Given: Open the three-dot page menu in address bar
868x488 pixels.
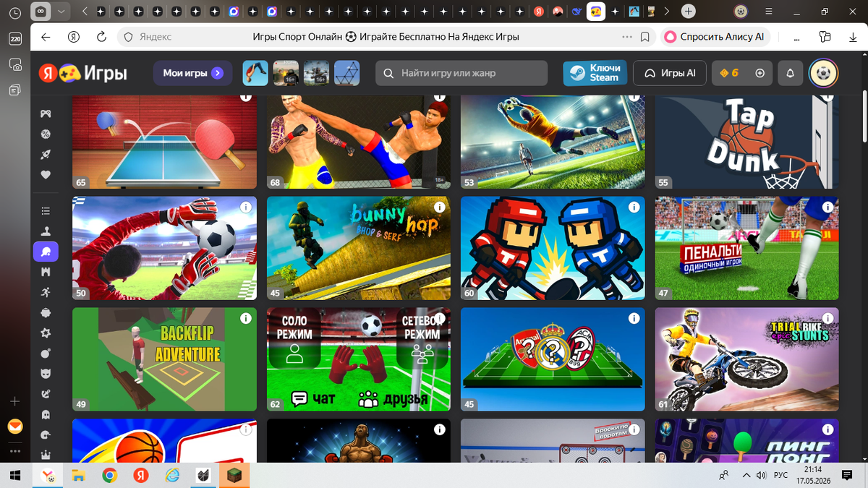Looking at the screenshot, I should click(x=627, y=37).
